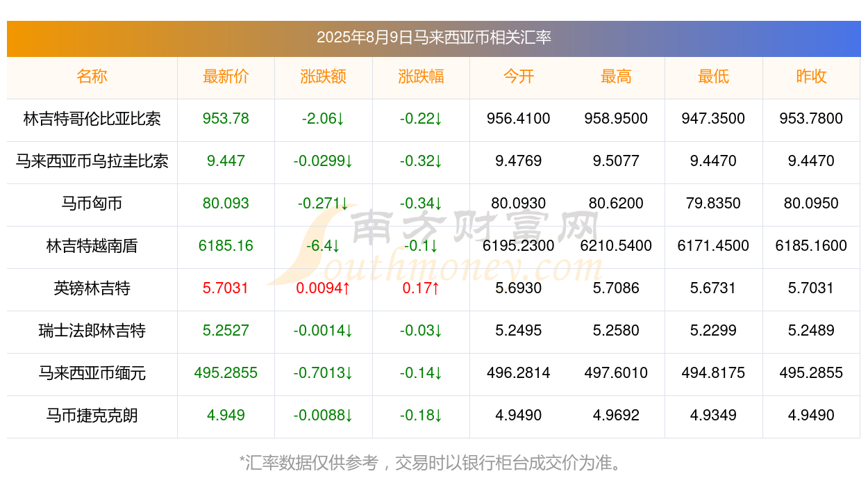Click the previous close 80.0950
868x485 pixels.
[811, 204]
